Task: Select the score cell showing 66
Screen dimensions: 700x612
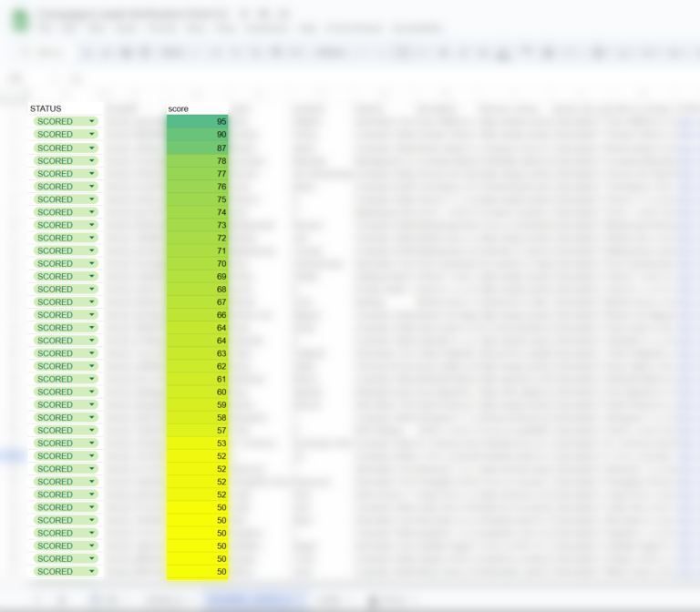Action: coord(197,315)
